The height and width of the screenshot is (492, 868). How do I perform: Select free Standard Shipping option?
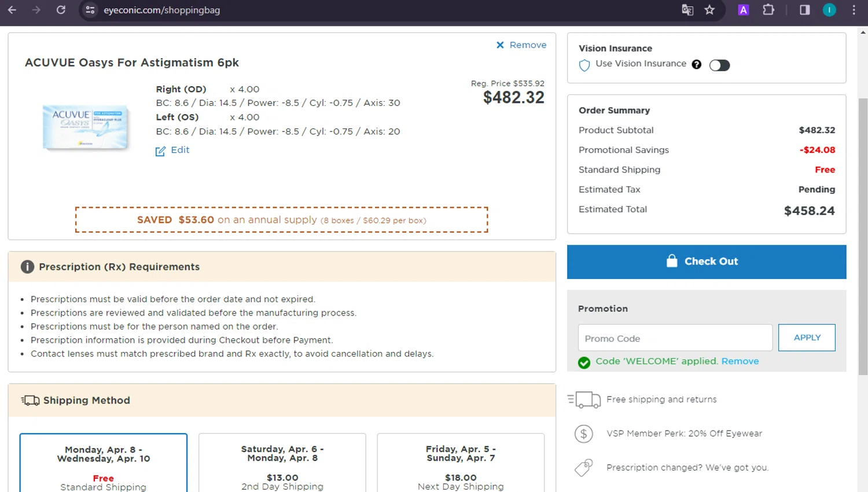[104, 463]
